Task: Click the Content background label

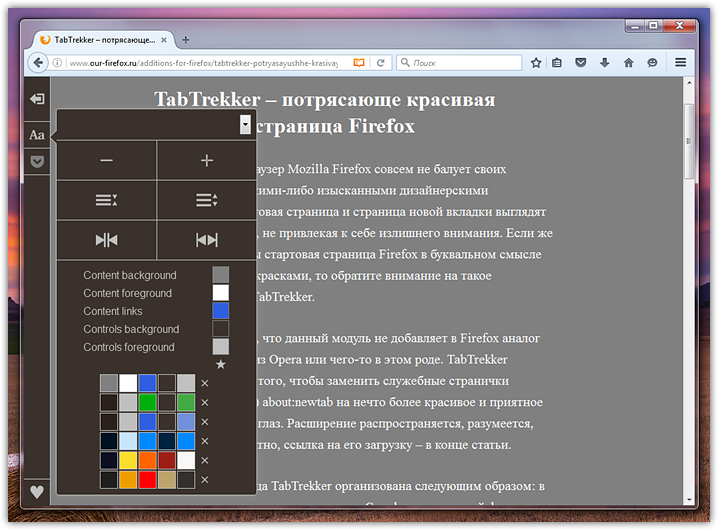Action: (130, 275)
